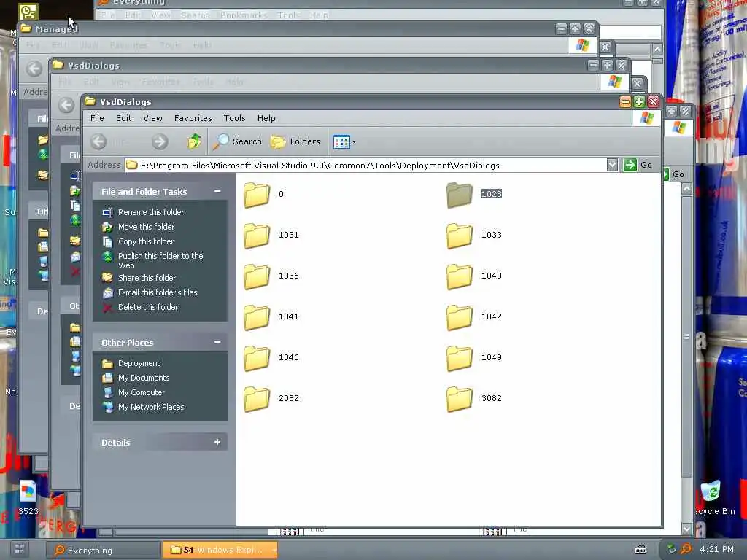Expand the Details panel
Screen dimensions: 747x560
pyautogui.click(x=217, y=443)
